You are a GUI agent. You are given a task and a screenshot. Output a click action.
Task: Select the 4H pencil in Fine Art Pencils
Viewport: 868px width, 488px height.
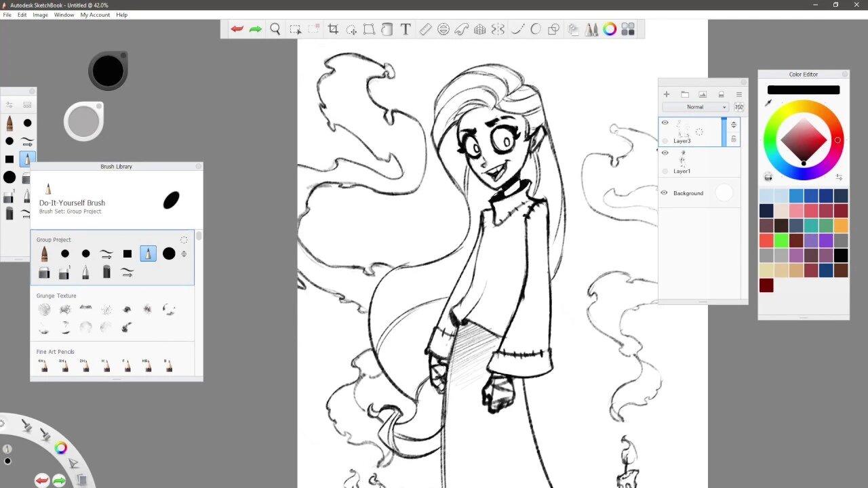point(44,365)
